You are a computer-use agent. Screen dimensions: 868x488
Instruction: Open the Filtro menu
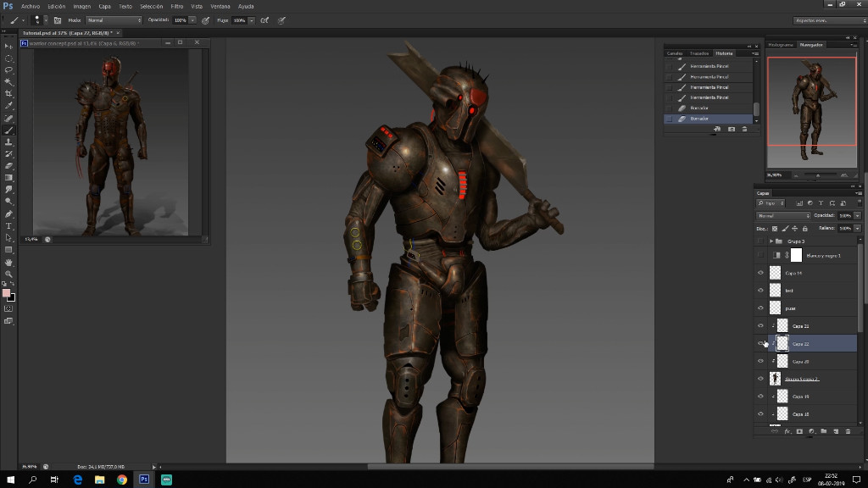(x=175, y=6)
